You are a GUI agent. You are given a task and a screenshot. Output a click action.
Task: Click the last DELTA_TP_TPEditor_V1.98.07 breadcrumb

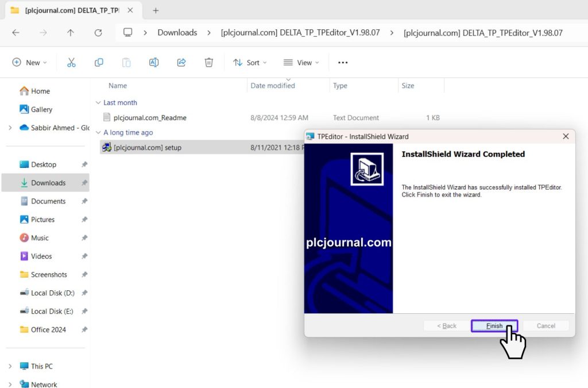(483, 33)
